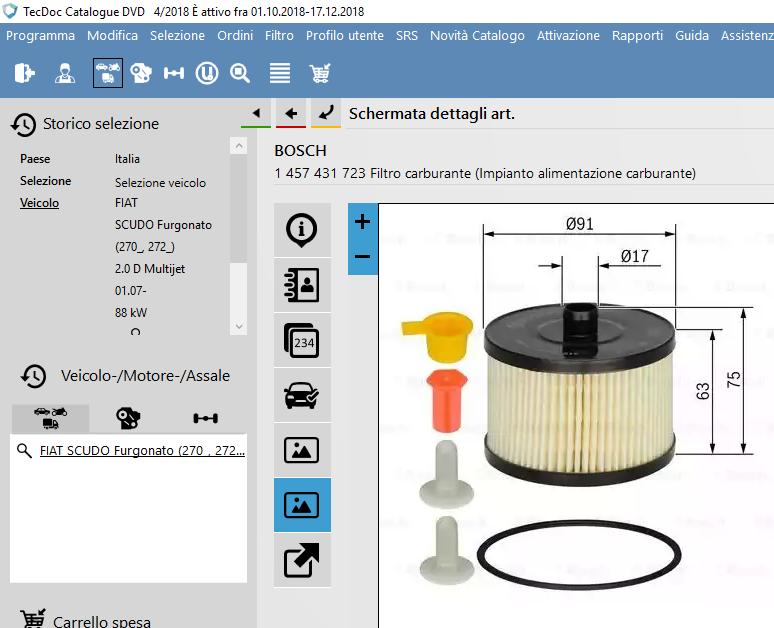
Task: Open the article info icon button
Action: pos(302,230)
